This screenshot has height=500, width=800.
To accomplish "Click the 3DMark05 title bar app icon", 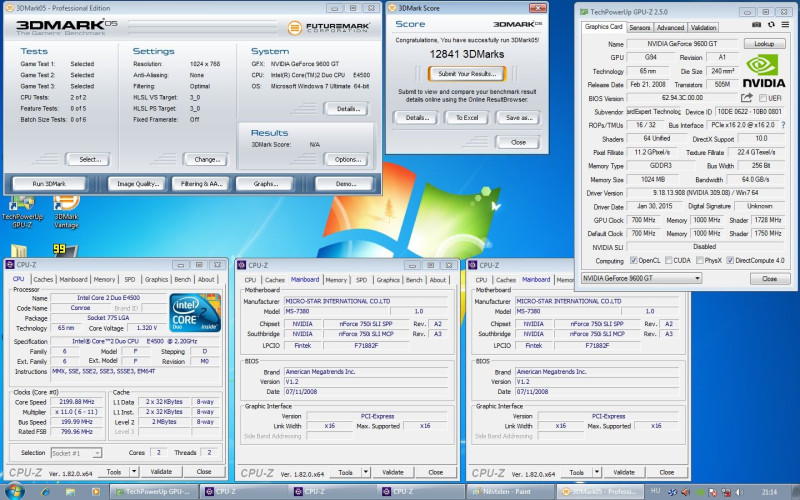I will point(9,8).
